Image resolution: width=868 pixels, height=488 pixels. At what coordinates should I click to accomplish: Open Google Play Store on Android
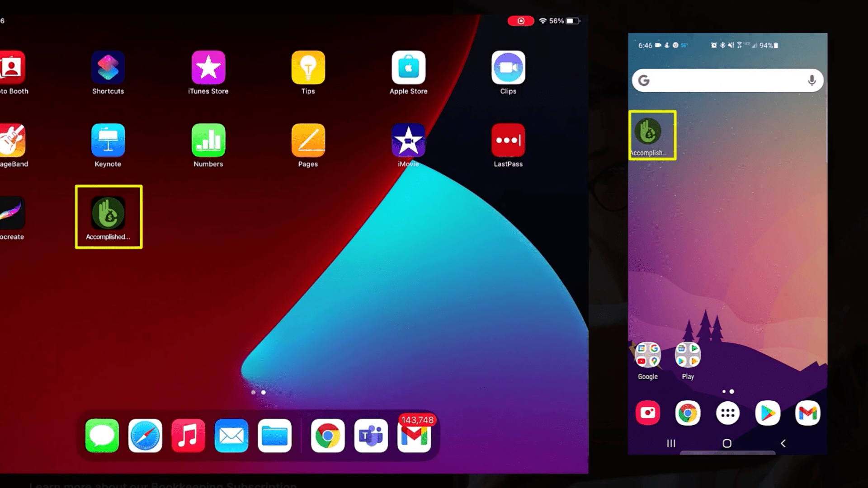pyautogui.click(x=767, y=413)
